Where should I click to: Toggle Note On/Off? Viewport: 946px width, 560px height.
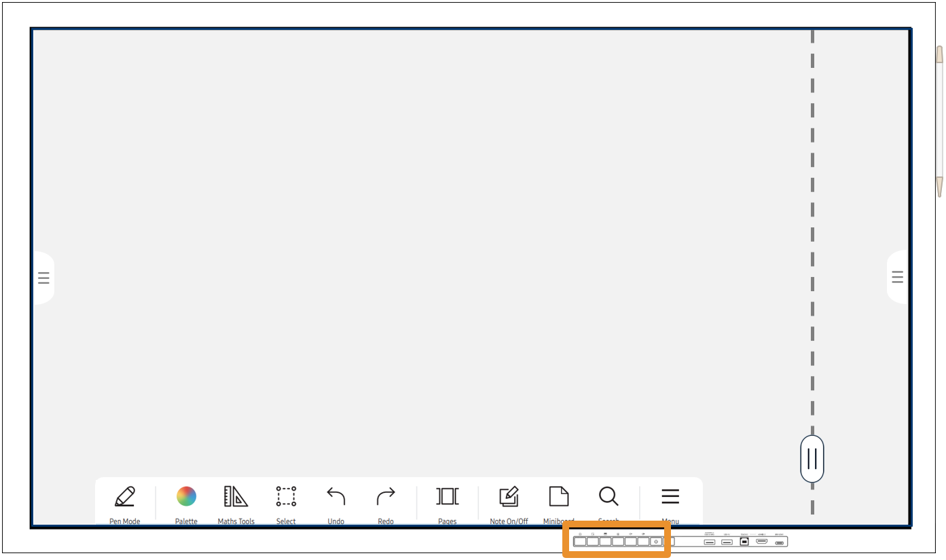509,497
